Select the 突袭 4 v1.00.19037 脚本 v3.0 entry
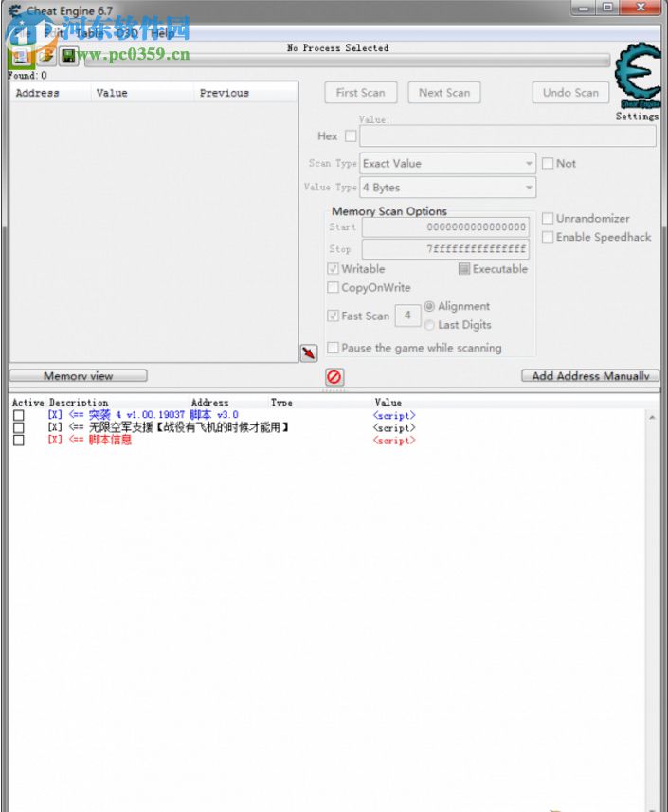668x812 pixels. point(142,415)
